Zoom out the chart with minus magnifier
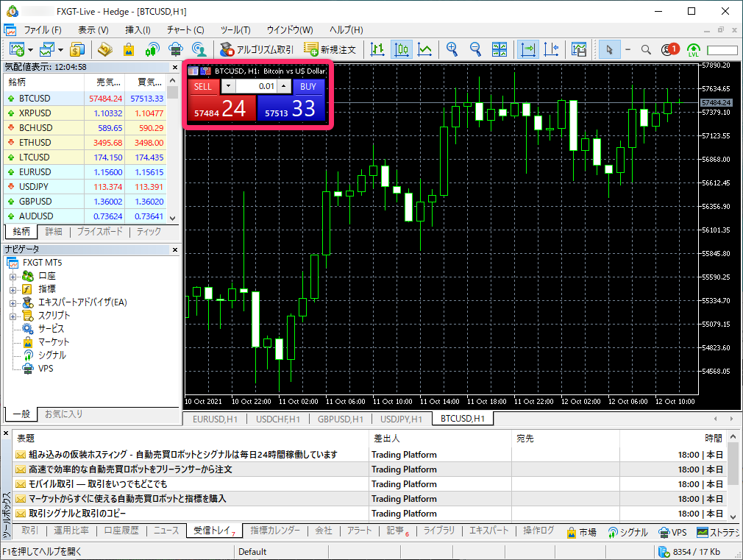The image size is (743, 560). click(x=475, y=49)
